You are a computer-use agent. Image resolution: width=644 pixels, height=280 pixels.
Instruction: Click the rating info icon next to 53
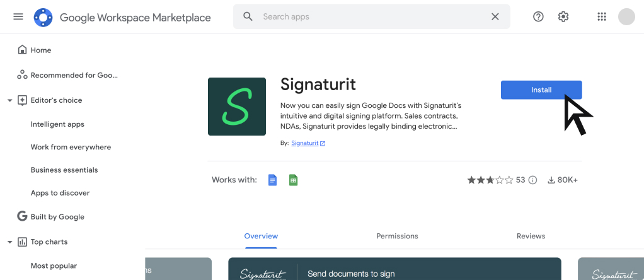click(x=532, y=180)
